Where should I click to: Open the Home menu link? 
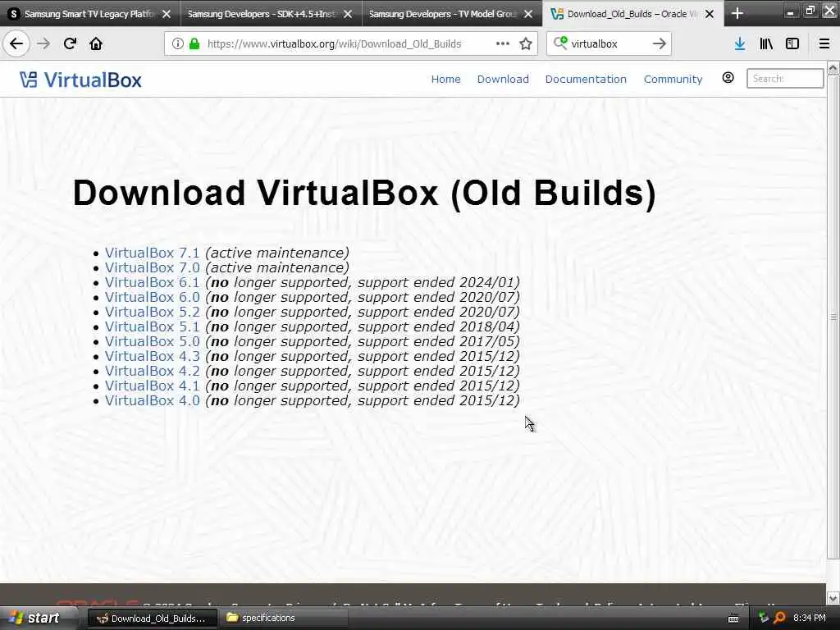click(445, 80)
